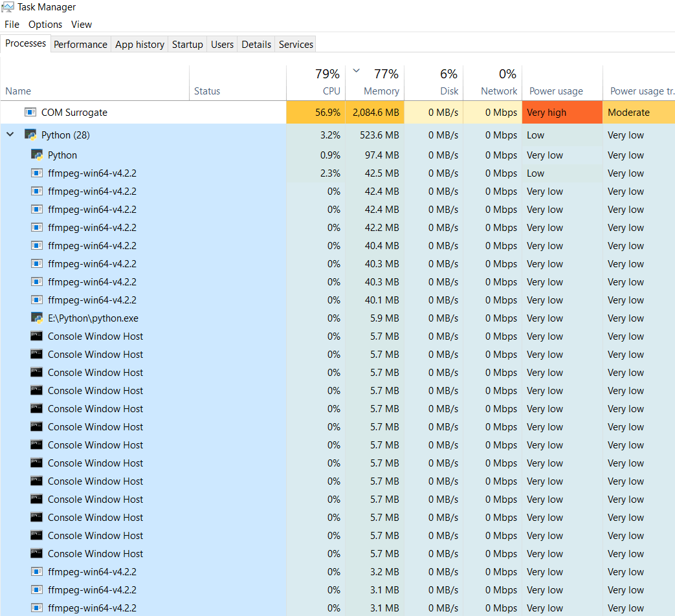Select the Python (28) group row
Viewport: 675px width, 616px height.
pyautogui.click(x=338, y=135)
